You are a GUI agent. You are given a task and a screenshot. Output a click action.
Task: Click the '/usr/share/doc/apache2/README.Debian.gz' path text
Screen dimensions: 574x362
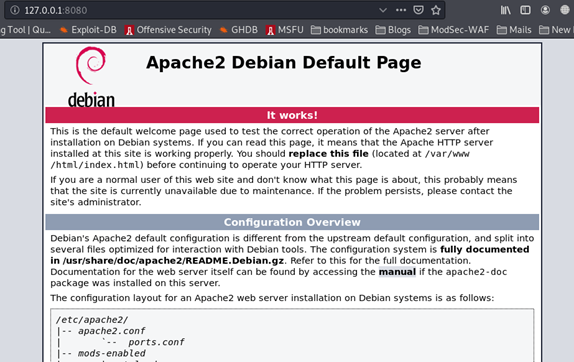tap(174, 261)
